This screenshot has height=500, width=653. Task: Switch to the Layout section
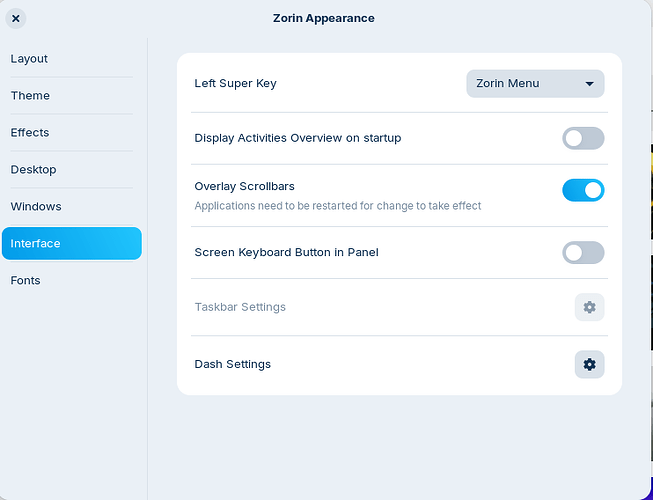[x=30, y=59]
